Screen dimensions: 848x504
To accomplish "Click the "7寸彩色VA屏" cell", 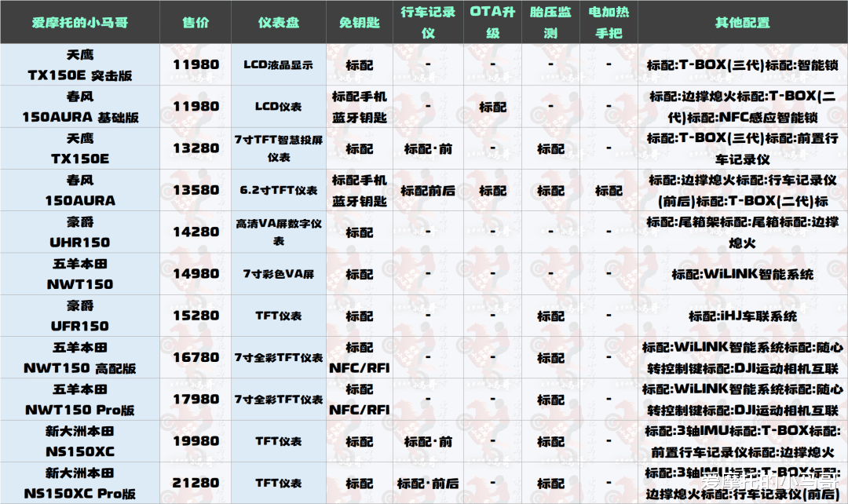I will point(279,274).
